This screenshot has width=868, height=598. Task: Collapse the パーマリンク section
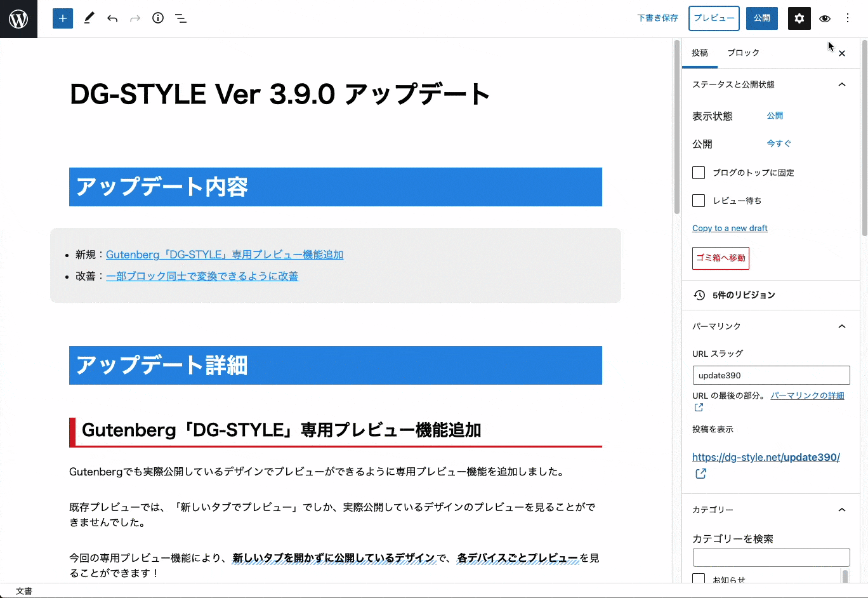pyautogui.click(x=842, y=326)
